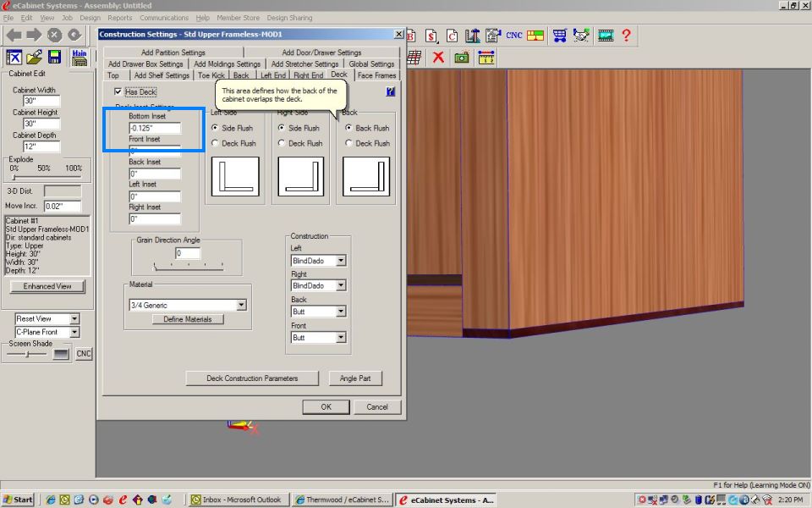Click the Windows Start button
Image resolution: width=812 pixels, height=508 pixels.
pyautogui.click(x=18, y=500)
